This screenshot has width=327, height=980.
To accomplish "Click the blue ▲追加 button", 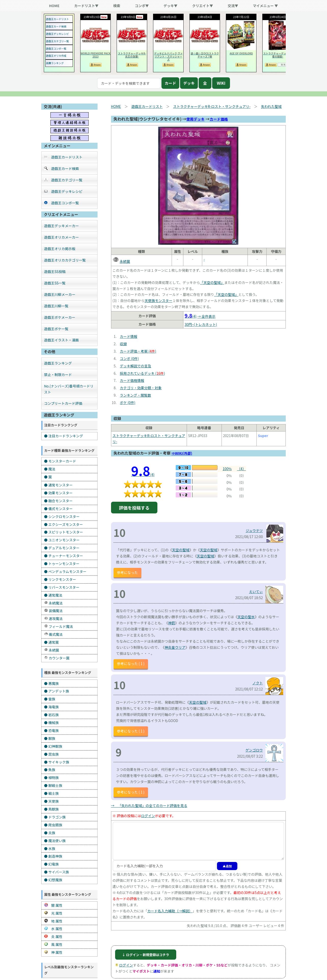I will 227,866.
